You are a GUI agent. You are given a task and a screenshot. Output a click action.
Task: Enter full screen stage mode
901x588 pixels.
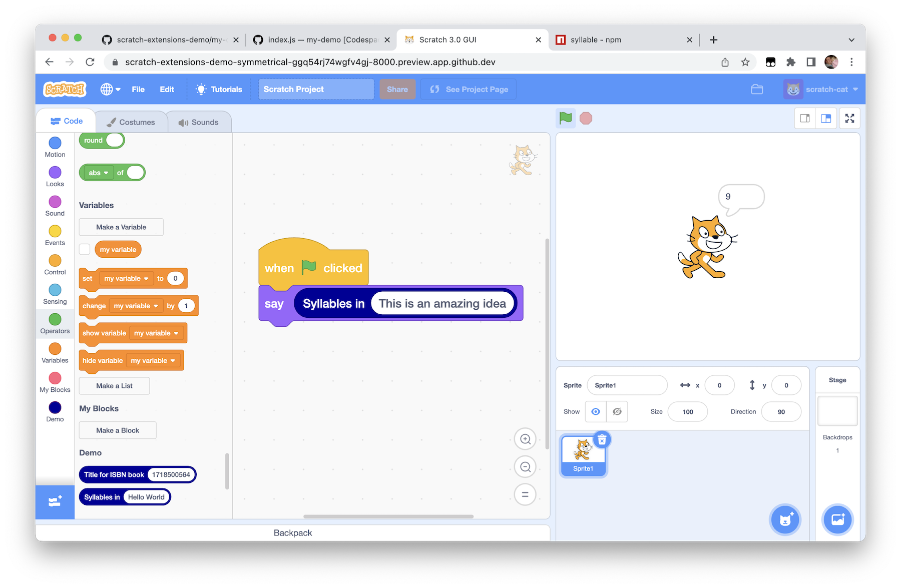coord(849,118)
